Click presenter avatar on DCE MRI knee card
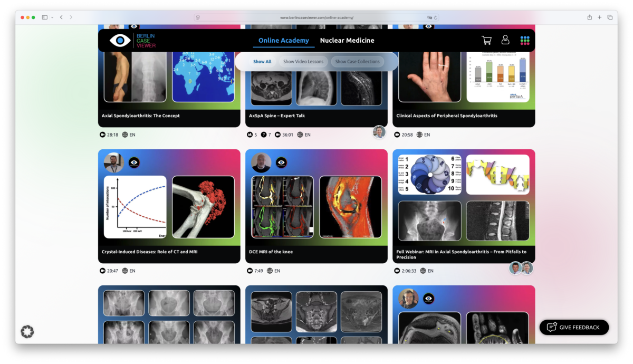The width and height of the screenshot is (633, 364). (261, 163)
